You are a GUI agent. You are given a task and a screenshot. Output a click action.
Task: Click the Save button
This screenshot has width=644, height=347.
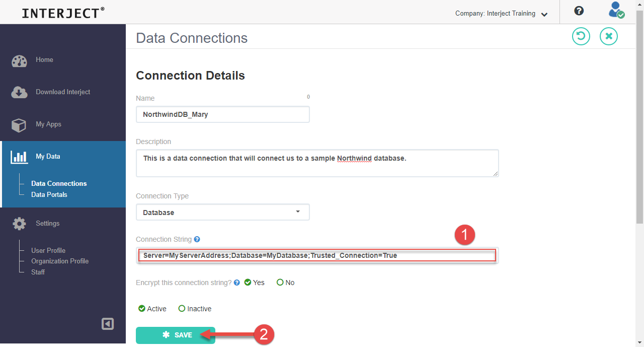point(176,335)
